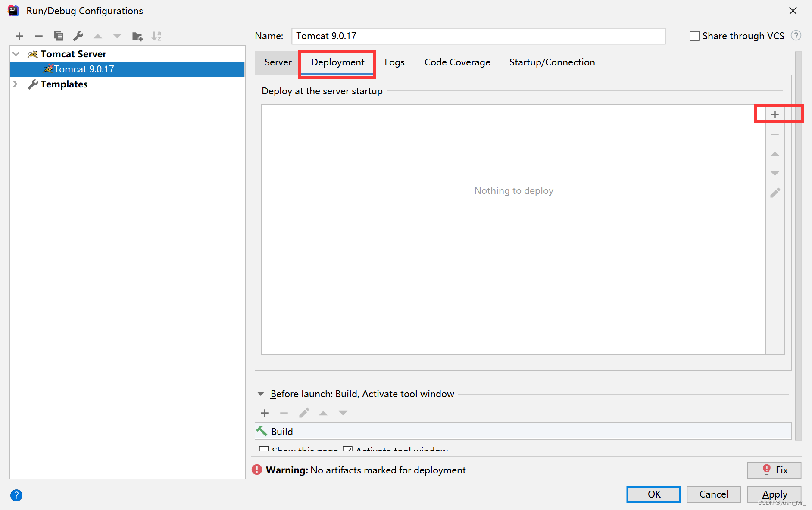Viewport: 812px width, 510px height.
Task: Click the Fix button
Action: (774, 470)
